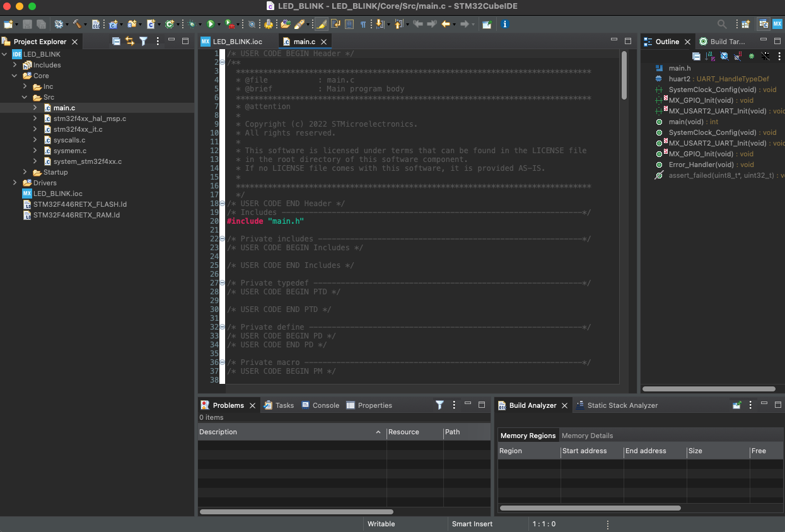Go back with the yellow left arrow
The width and height of the screenshot is (785, 532).
(446, 24)
